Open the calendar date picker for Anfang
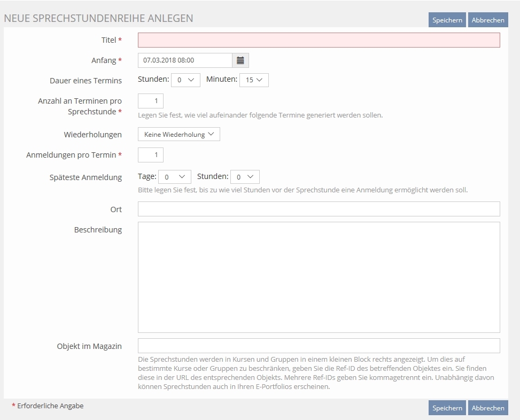This screenshot has width=520, height=420. [240, 60]
